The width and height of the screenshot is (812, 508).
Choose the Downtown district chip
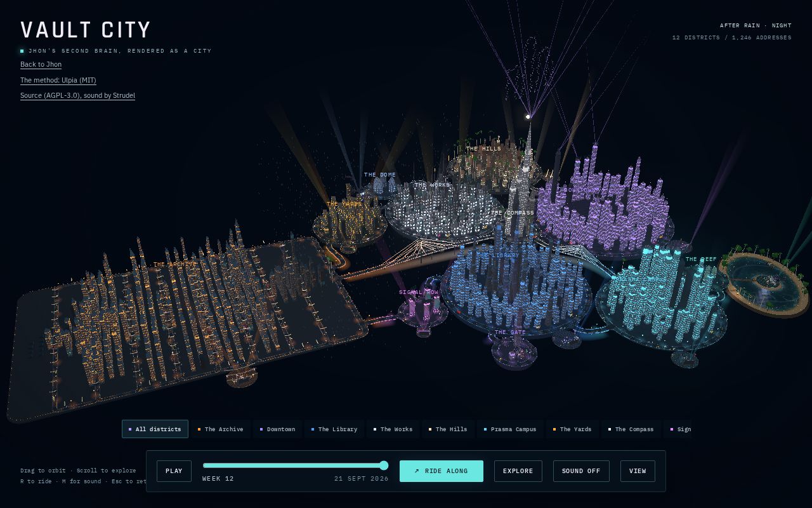(277, 429)
